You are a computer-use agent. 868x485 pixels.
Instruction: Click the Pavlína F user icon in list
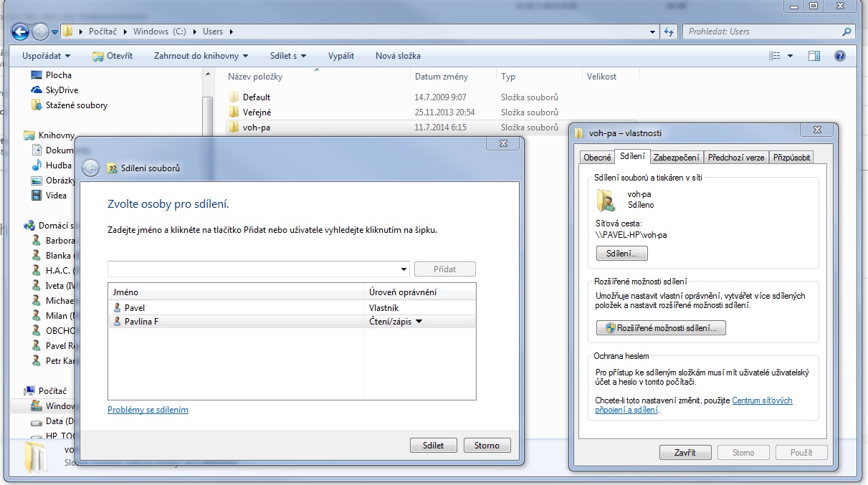[118, 322]
